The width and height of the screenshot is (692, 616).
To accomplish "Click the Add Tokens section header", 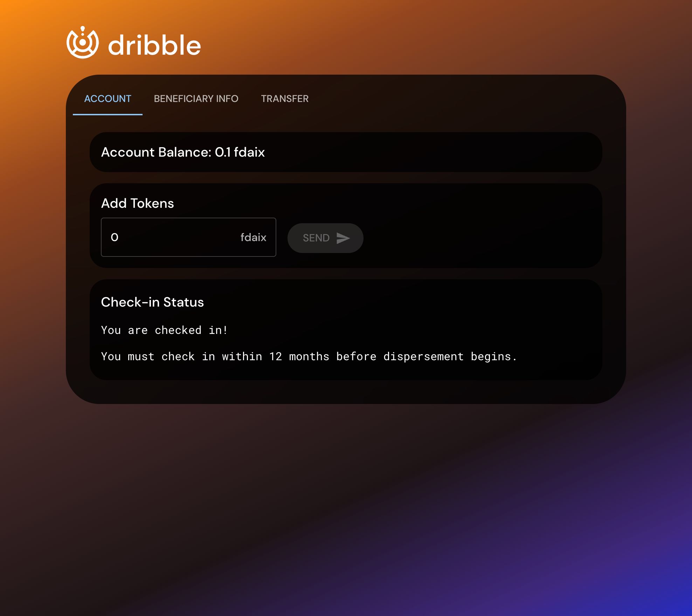I will [137, 203].
